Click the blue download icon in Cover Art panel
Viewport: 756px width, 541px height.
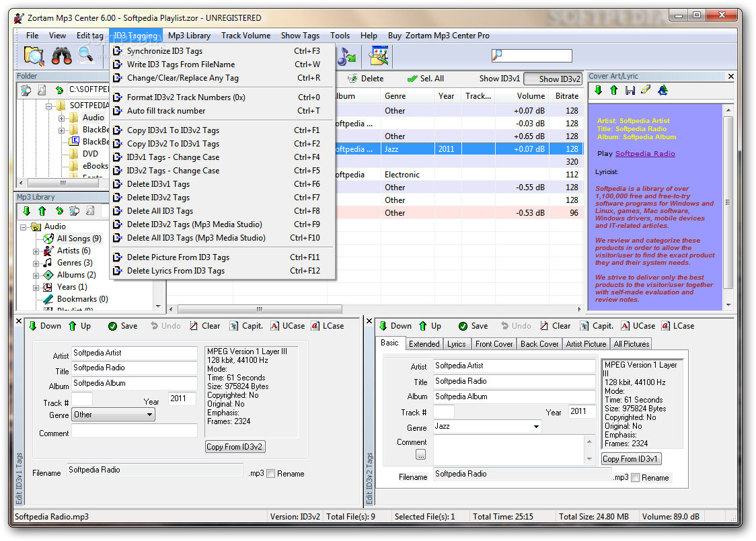pos(663,90)
